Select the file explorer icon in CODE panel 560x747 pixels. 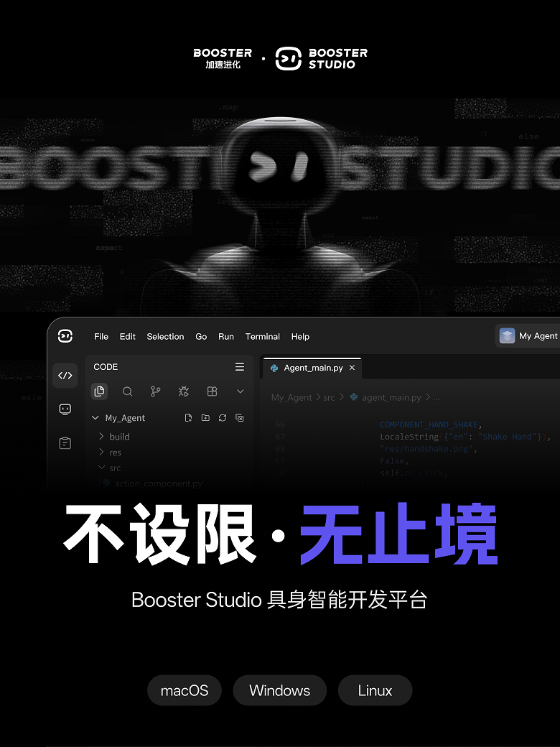click(x=99, y=391)
